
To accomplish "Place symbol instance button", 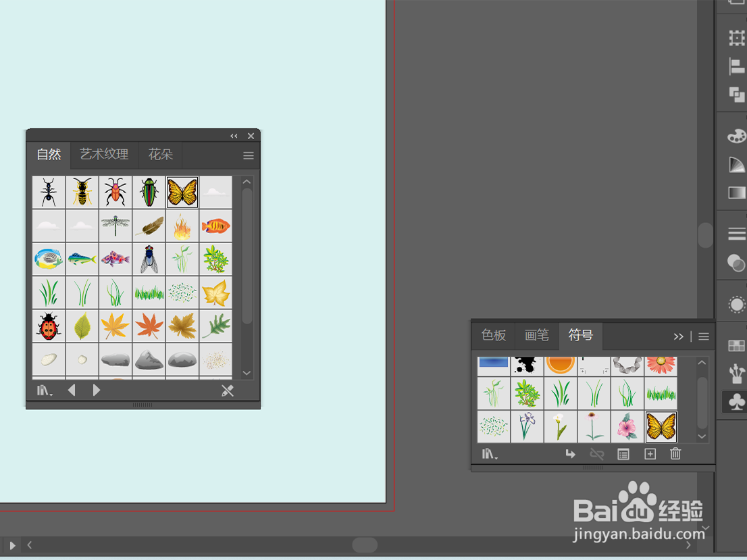I will click(570, 454).
